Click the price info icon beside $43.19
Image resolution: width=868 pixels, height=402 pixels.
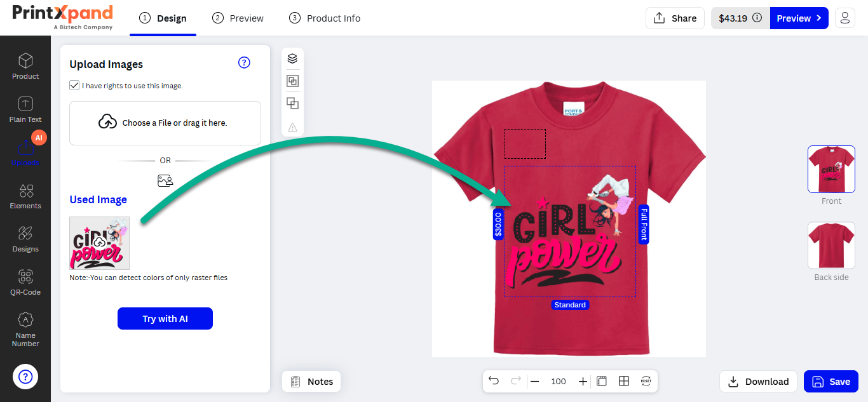tap(757, 18)
